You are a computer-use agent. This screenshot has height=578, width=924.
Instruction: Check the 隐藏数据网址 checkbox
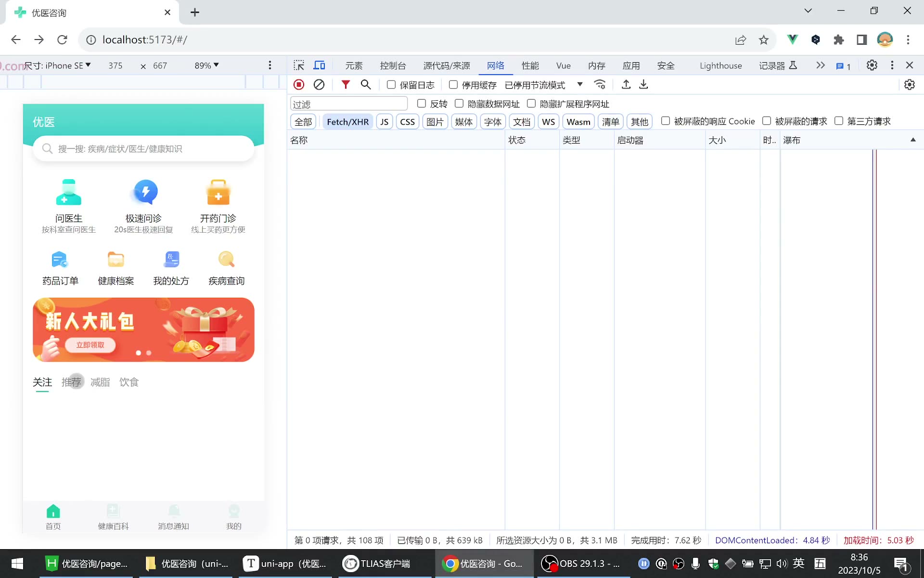(x=459, y=104)
